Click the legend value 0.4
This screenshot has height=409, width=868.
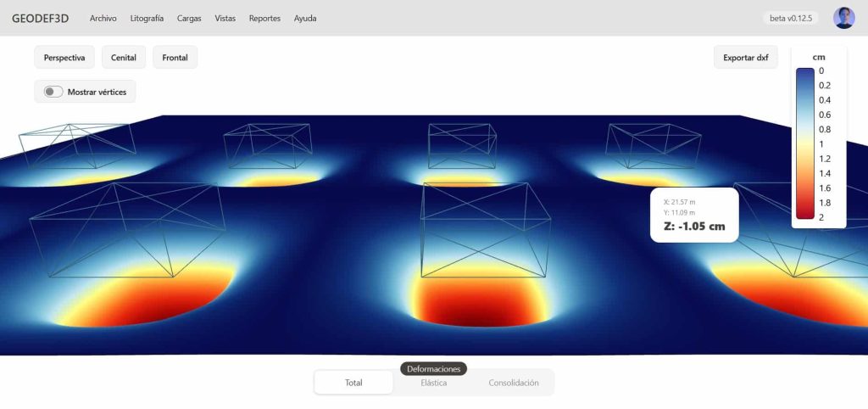tap(824, 100)
